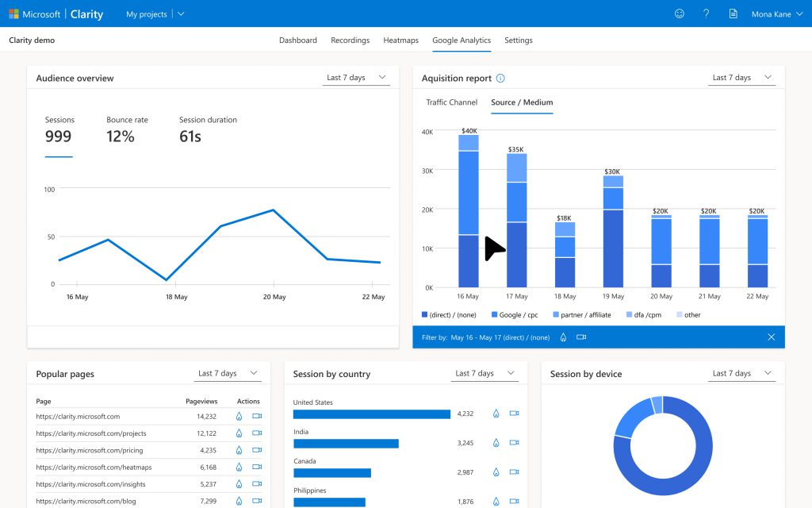Open recordings for United States sessions
Image resolution: width=812 pixels, height=508 pixels.
coord(514,413)
